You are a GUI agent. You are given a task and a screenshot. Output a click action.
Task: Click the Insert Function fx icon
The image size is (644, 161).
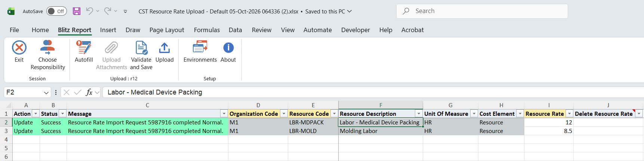tap(89, 92)
